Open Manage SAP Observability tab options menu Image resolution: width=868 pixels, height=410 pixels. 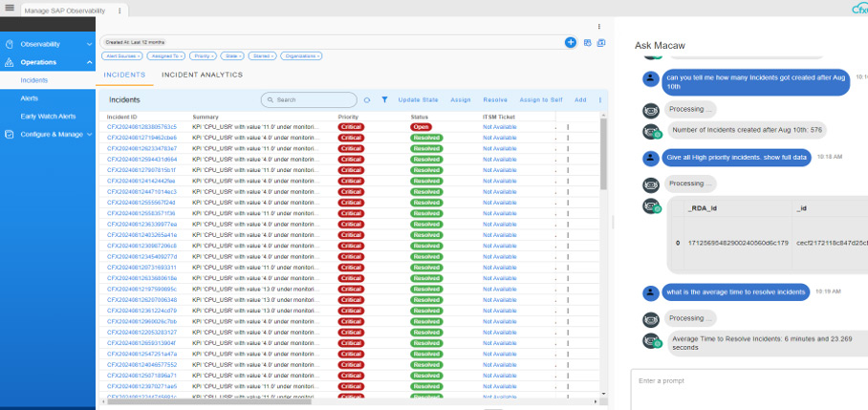[119, 11]
